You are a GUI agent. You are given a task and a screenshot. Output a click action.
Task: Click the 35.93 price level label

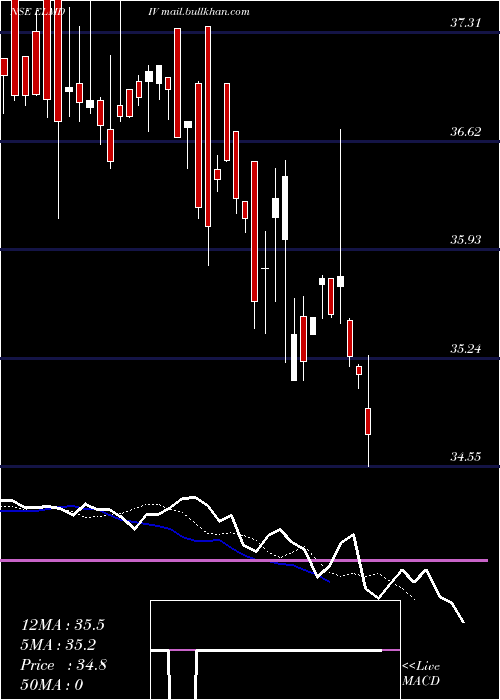click(465, 240)
